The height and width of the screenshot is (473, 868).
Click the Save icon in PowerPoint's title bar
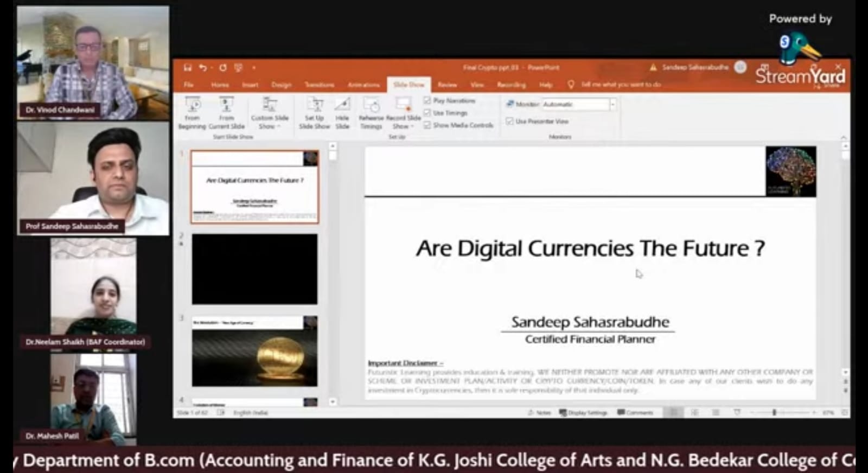[x=188, y=68]
